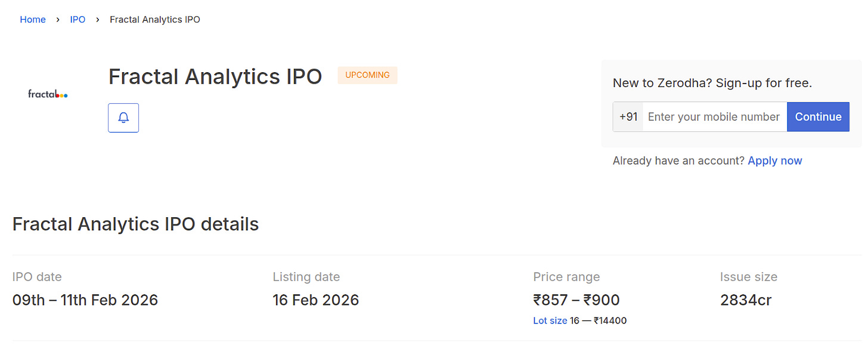Open the Lot size link

coord(550,321)
